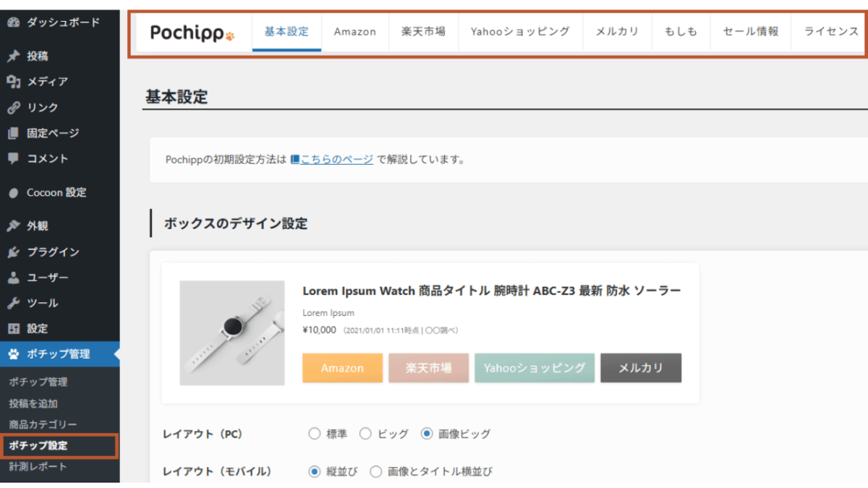This screenshot has width=868, height=488.
Task: Click the user icon beside ユーザー
Action: tap(13, 278)
